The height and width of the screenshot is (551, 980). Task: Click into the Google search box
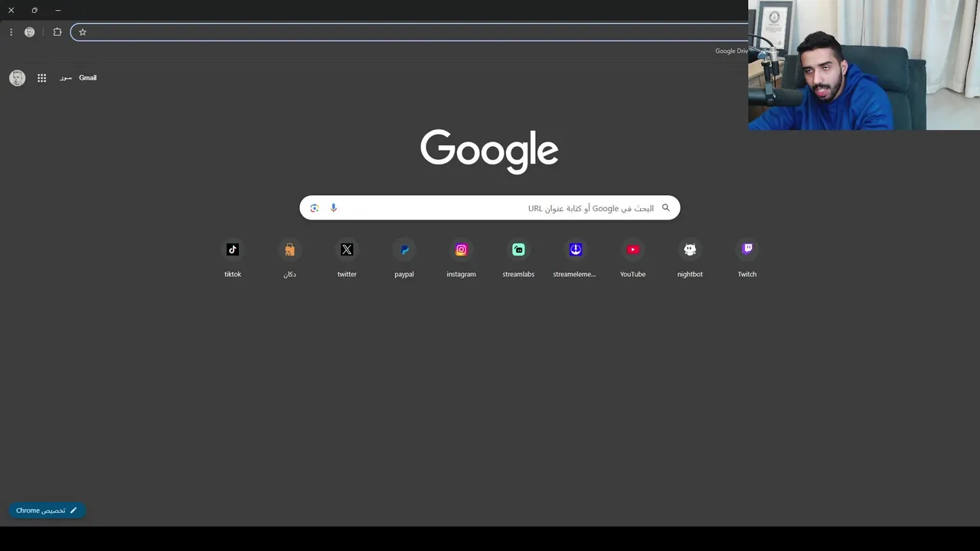[x=490, y=208]
